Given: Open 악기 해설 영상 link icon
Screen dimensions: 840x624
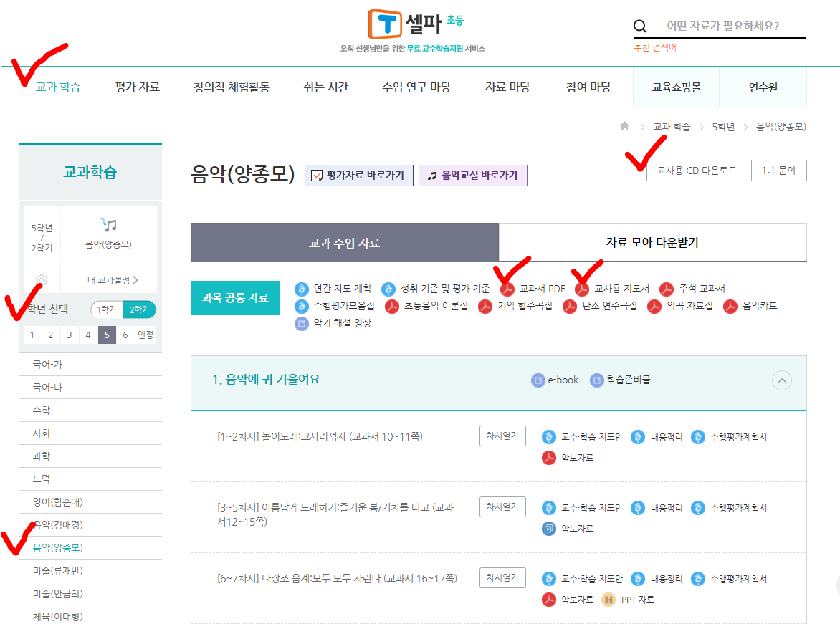Looking at the screenshot, I should tap(302, 324).
